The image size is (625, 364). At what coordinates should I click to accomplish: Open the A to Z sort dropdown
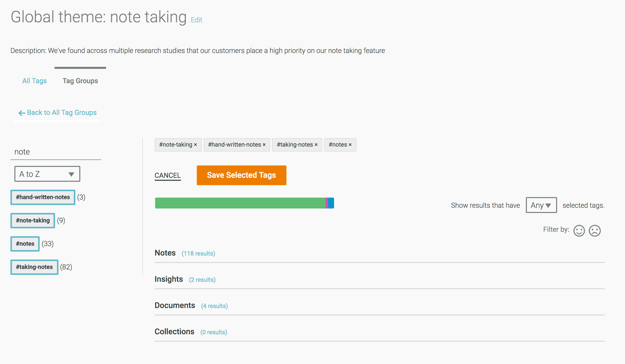47,174
